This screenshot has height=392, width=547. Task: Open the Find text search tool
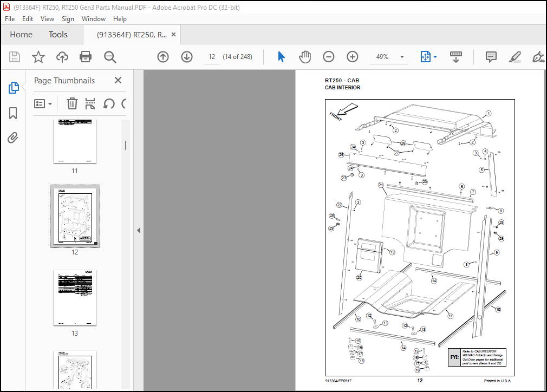[110, 57]
